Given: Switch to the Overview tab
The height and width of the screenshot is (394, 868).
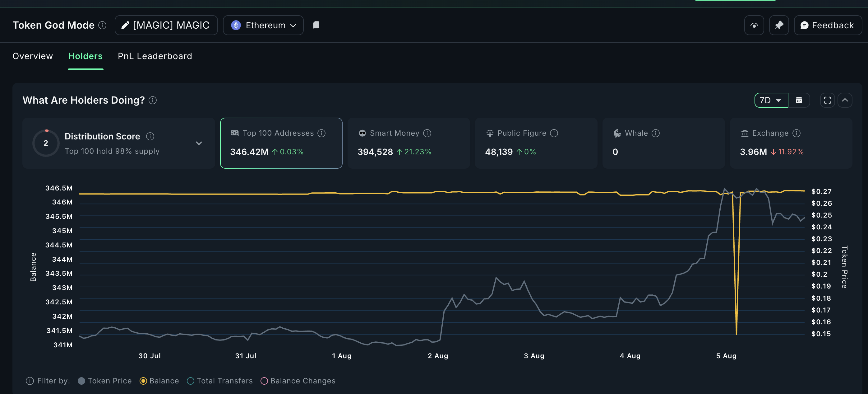Looking at the screenshot, I should [32, 56].
